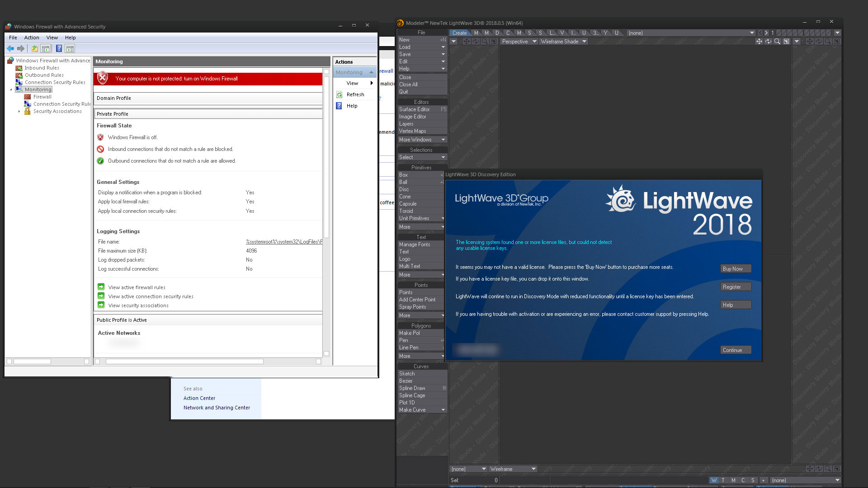Click the Security Associations padlock icon
Image resolution: width=868 pixels, height=488 pixels.
(28, 111)
